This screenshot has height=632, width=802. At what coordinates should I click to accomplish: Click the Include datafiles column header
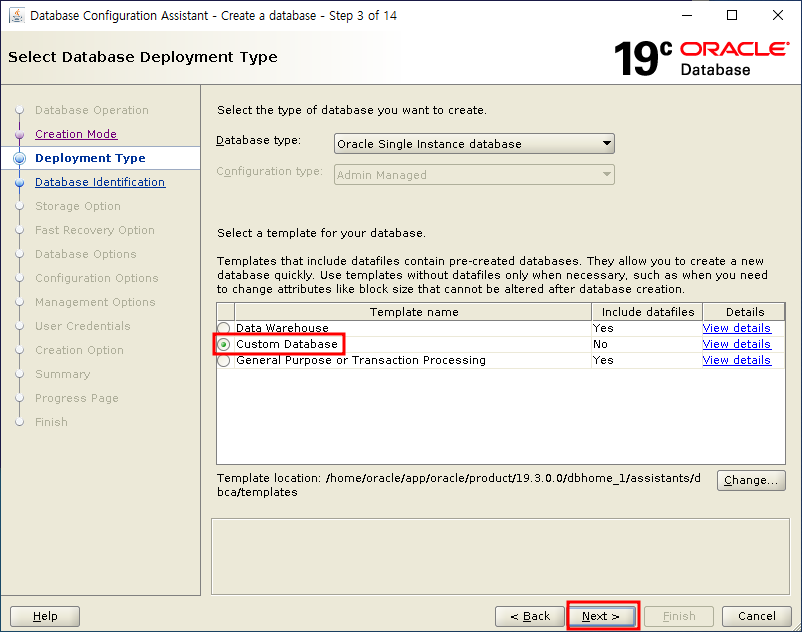point(648,312)
